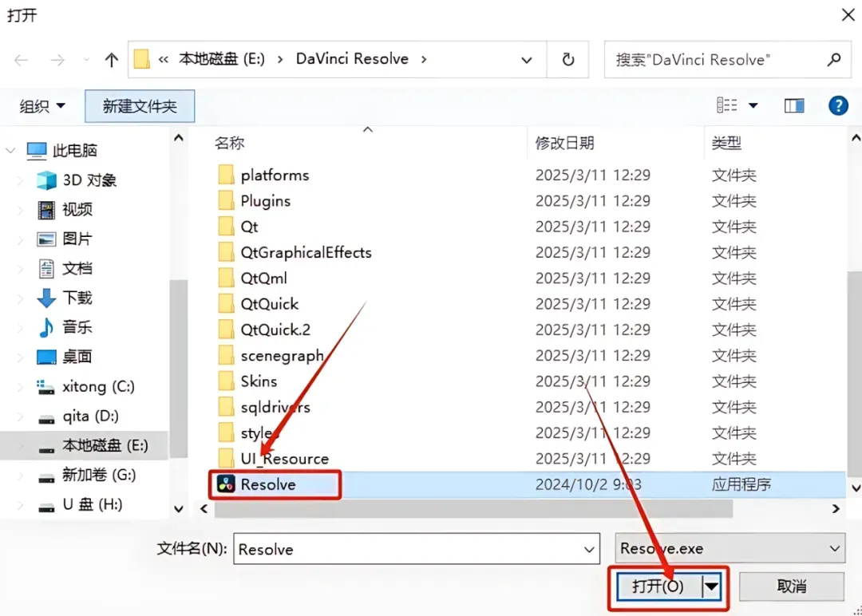The width and height of the screenshot is (862, 616).
Task: Create a folder with 新建文件夹
Action: 140,105
